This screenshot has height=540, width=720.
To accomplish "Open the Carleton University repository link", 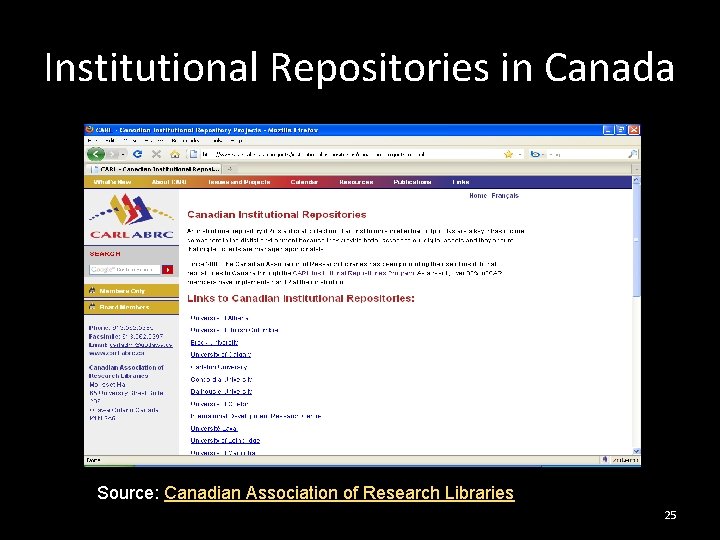I will 219,367.
